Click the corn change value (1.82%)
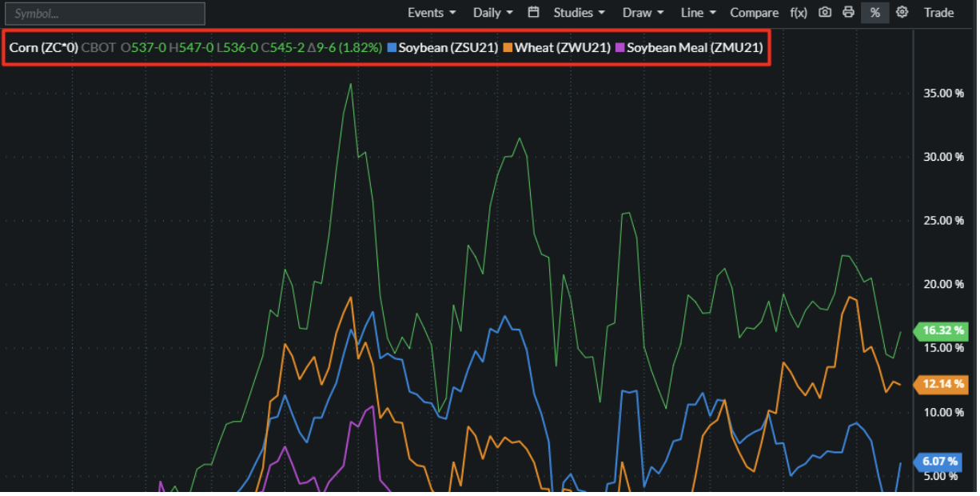 click(x=360, y=48)
